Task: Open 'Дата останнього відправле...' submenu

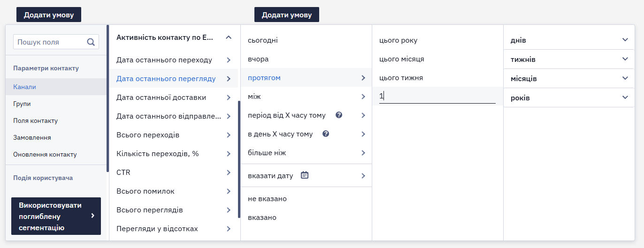Action: [174, 116]
